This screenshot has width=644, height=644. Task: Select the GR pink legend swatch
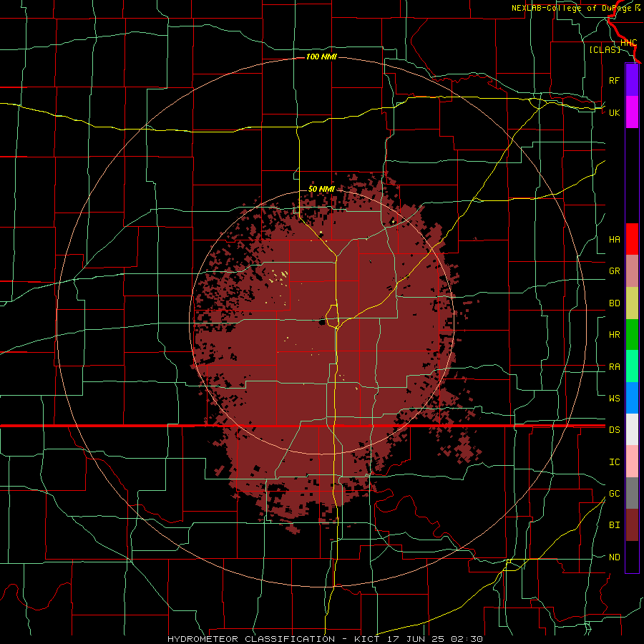(632, 271)
